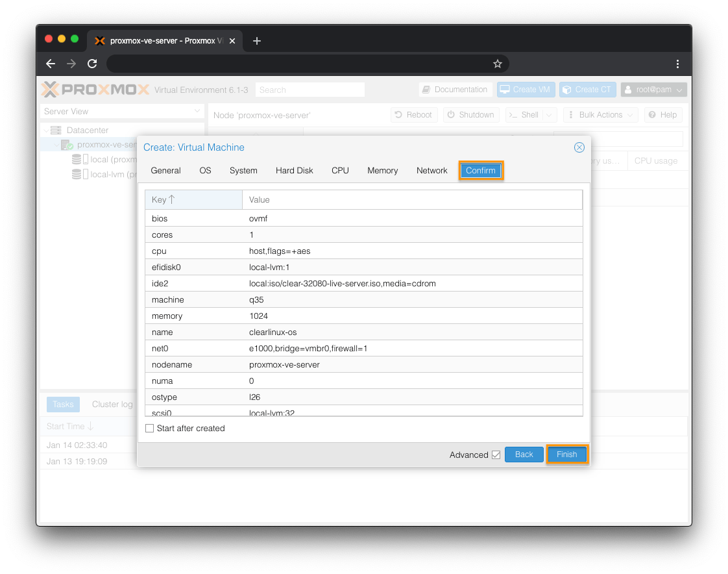Click the Proxmox logo
Viewport: 728px width, 574px height.
[95, 89]
